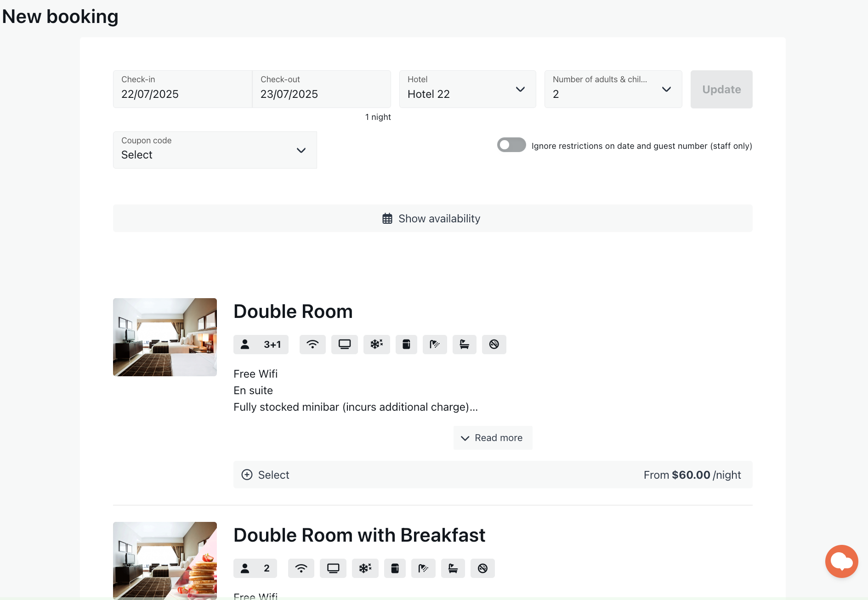
Task: Open the Hotel dropdown showing Hotel 22
Action: (467, 89)
